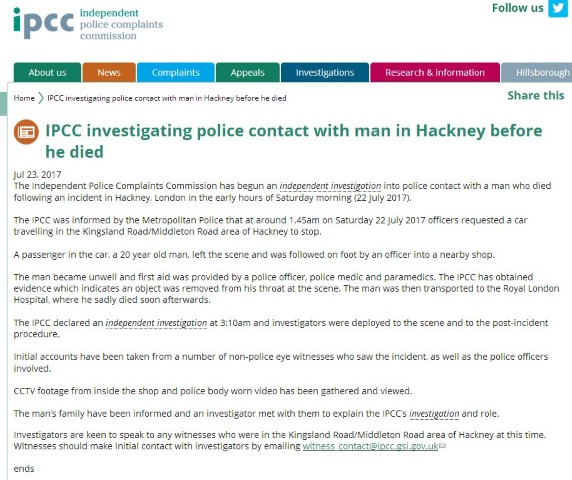The image size is (572, 480).
Task: Open the Investigations tab
Action: (x=325, y=73)
